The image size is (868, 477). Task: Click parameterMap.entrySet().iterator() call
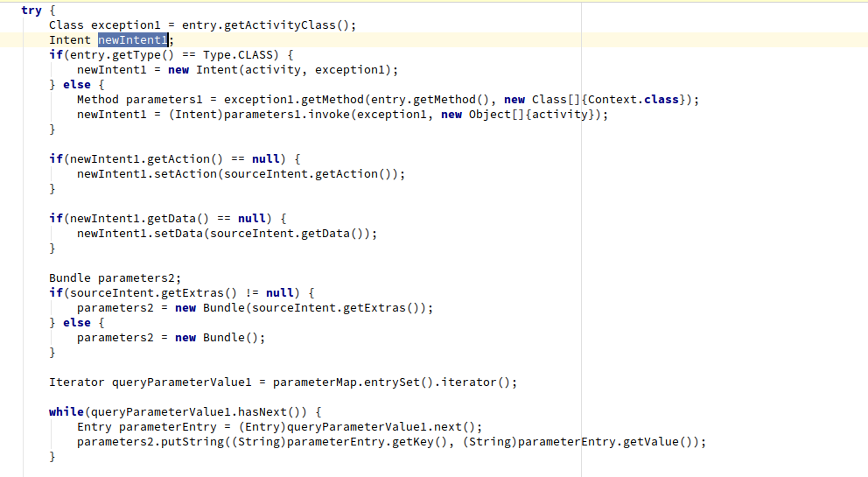tap(391, 382)
